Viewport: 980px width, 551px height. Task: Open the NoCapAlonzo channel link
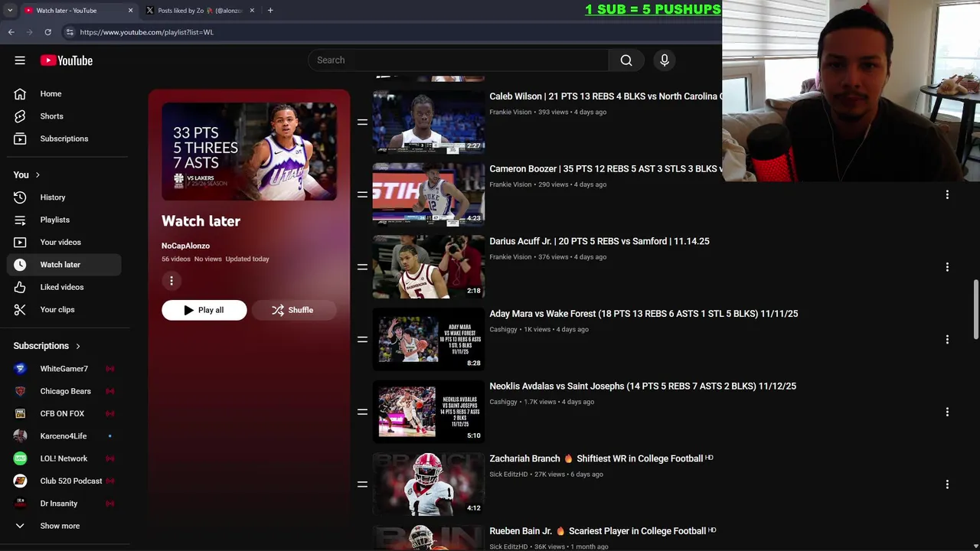point(185,246)
